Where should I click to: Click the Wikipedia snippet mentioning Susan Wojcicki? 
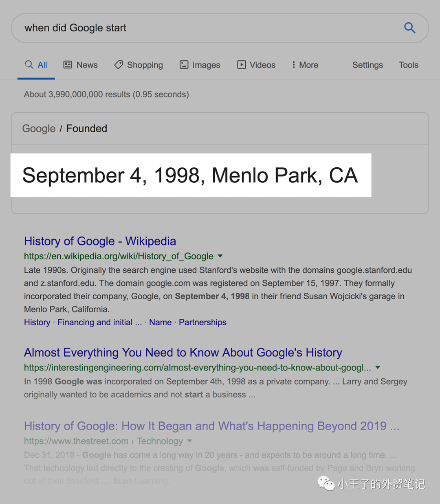218,290
